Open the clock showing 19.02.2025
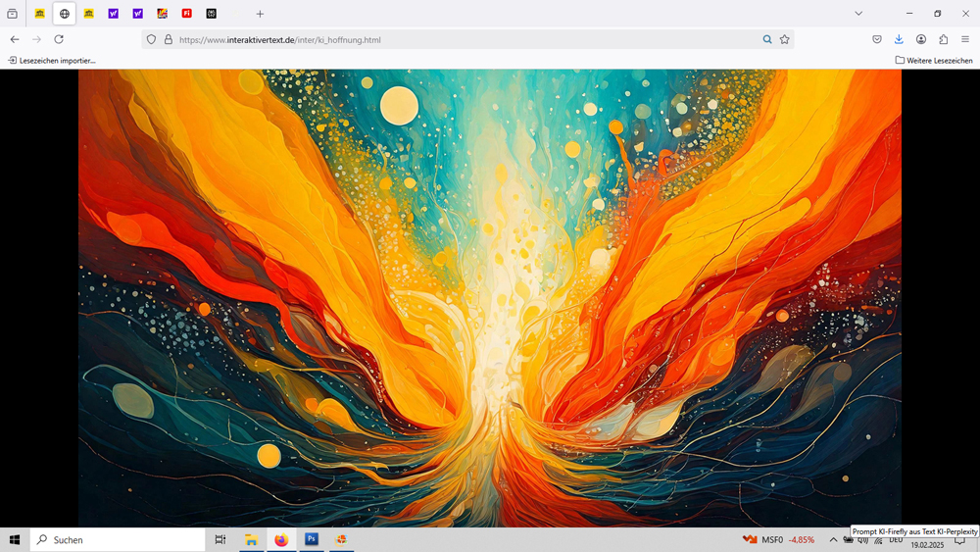 tap(927, 545)
